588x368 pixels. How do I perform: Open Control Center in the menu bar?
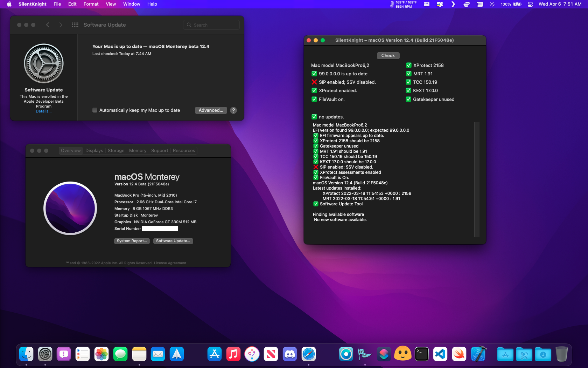(530, 4)
